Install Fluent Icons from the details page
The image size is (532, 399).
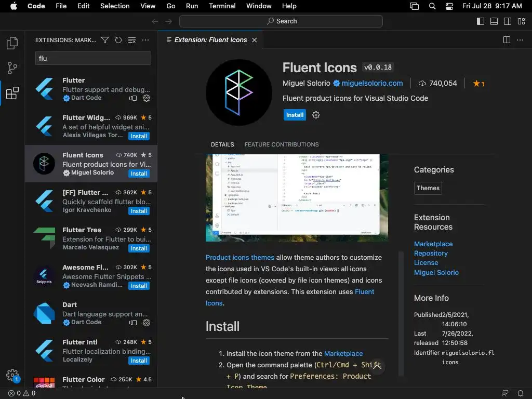295,115
